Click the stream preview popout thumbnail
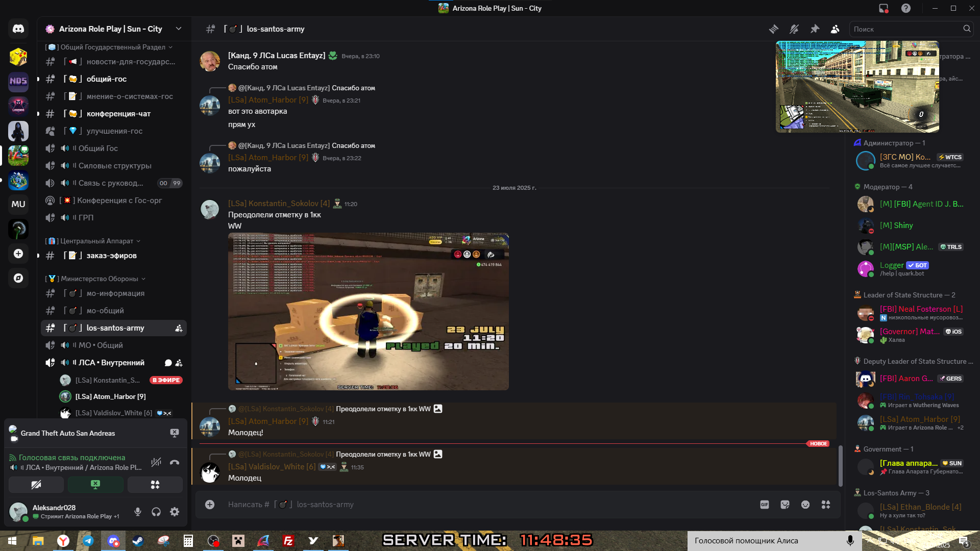 click(857, 87)
